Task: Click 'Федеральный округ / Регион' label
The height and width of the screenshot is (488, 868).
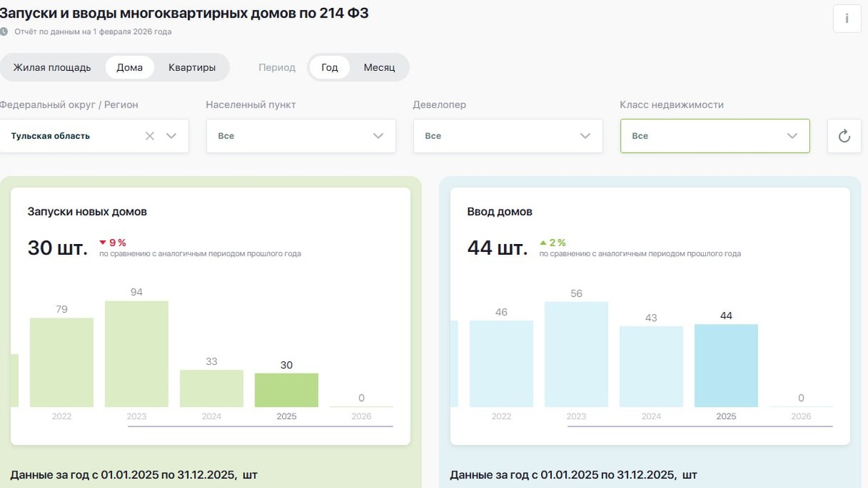Action: point(69,104)
